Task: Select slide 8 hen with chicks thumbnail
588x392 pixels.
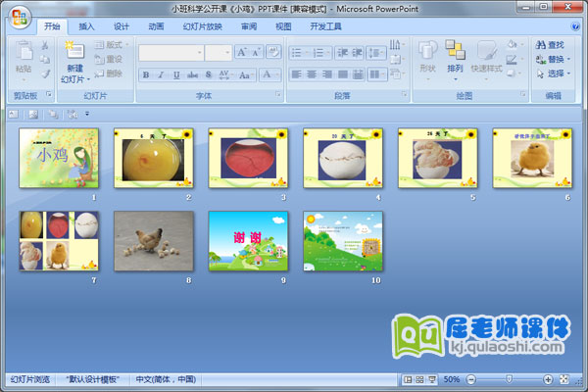Action: pyautogui.click(x=154, y=241)
